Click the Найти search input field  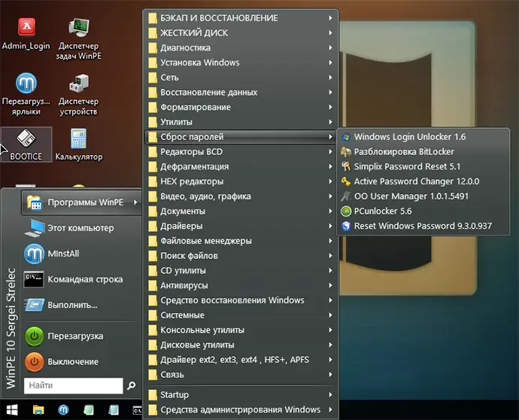[71, 386]
